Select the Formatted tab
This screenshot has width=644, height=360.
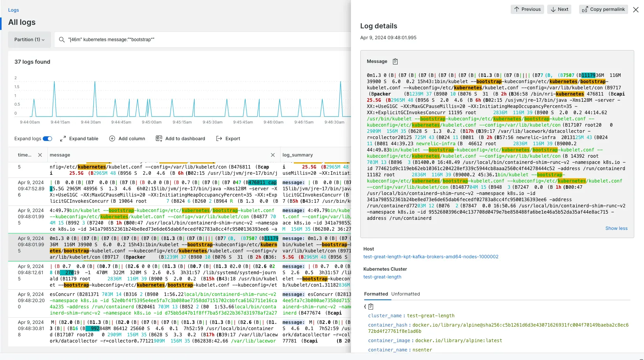pos(375,294)
